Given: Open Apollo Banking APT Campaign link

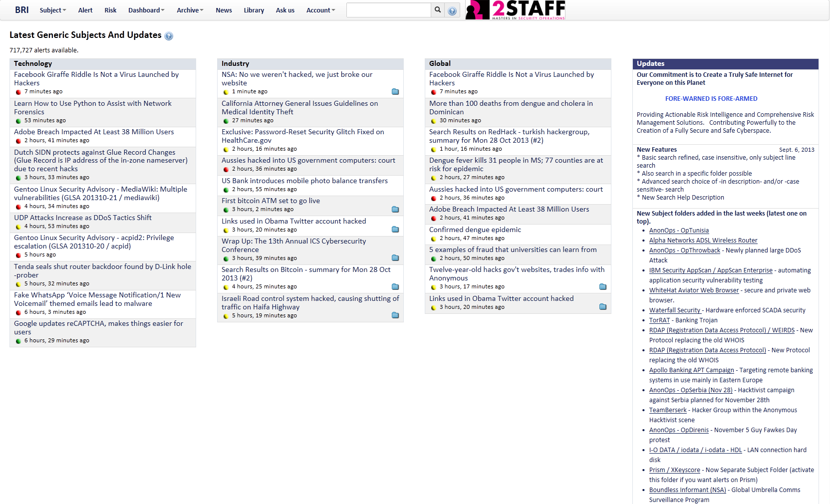Looking at the screenshot, I should pos(692,370).
